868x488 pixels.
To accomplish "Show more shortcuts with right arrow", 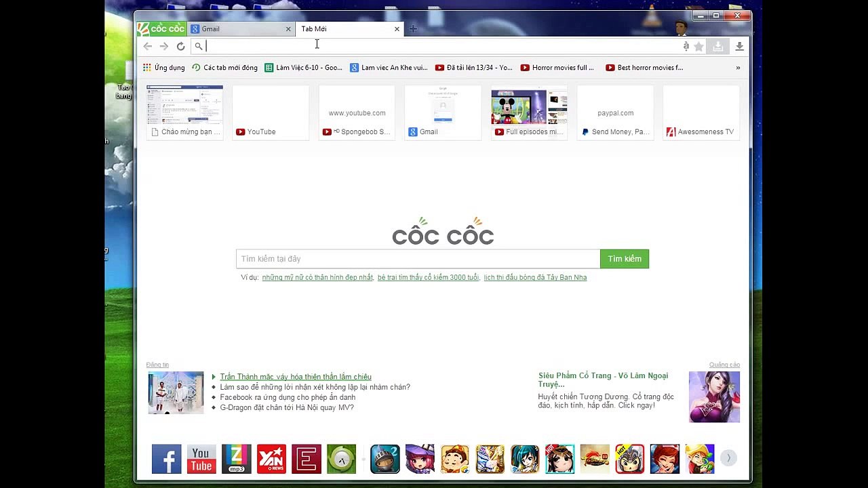I will pyautogui.click(x=728, y=458).
